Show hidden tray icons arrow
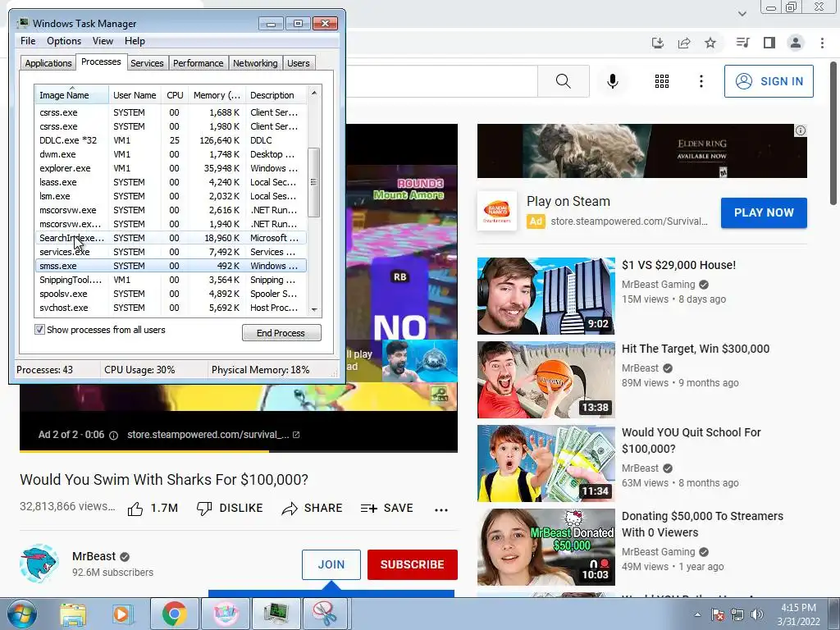This screenshot has width=840, height=630. (x=697, y=615)
